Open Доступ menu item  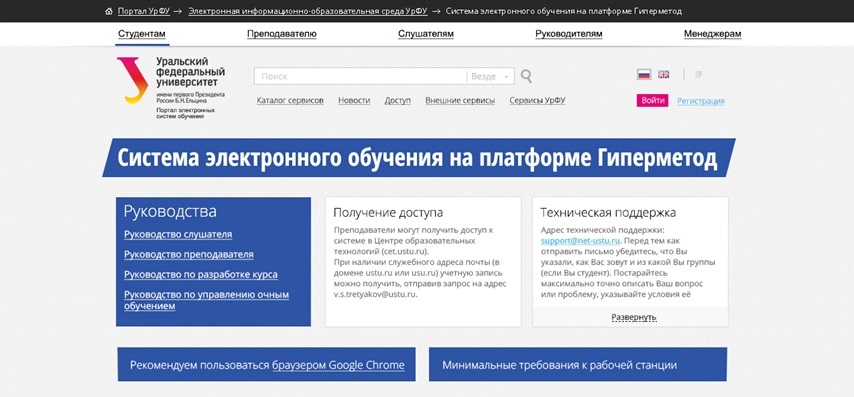[398, 100]
